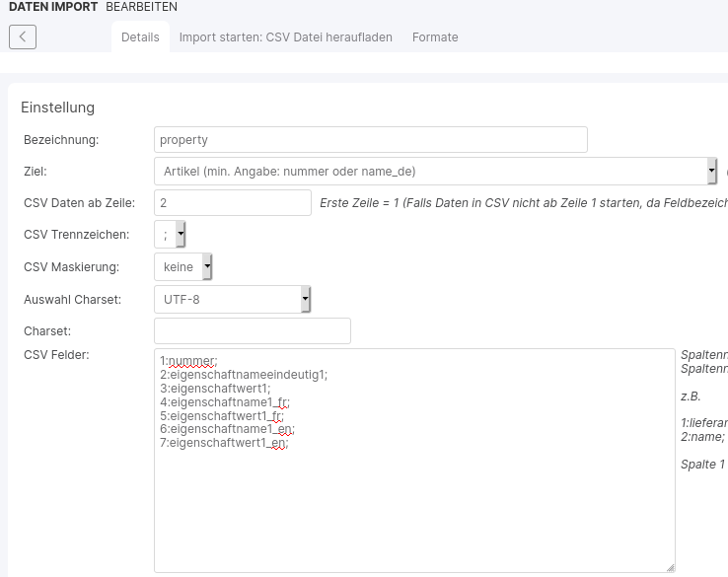Click the Bezeichnung field containing property
The height and width of the screenshot is (577, 728).
coord(371,140)
